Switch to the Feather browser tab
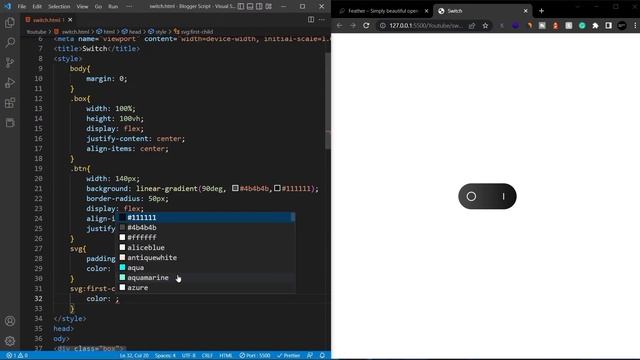Viewport: 640px width, 360px height. coord(384,11)
